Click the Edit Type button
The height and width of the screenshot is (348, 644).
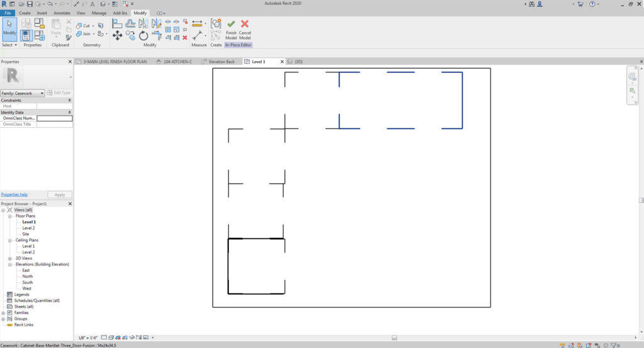pos(58,93)
